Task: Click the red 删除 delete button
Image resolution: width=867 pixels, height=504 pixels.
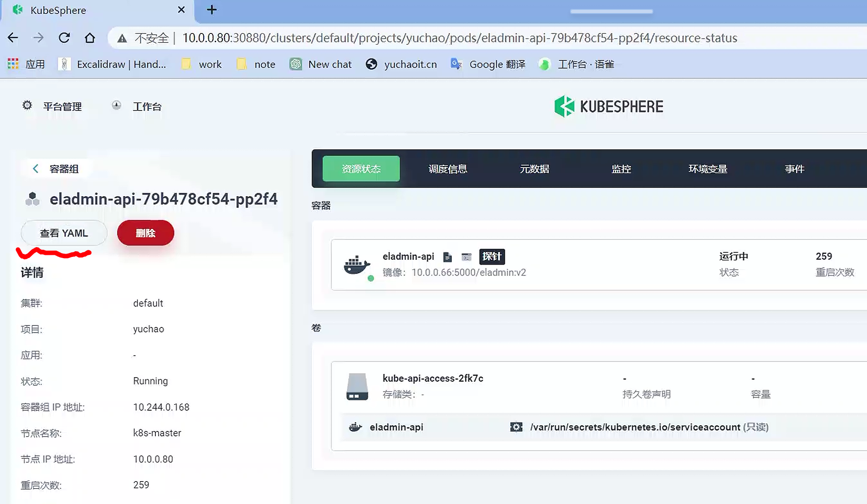Action: [146, 233]
